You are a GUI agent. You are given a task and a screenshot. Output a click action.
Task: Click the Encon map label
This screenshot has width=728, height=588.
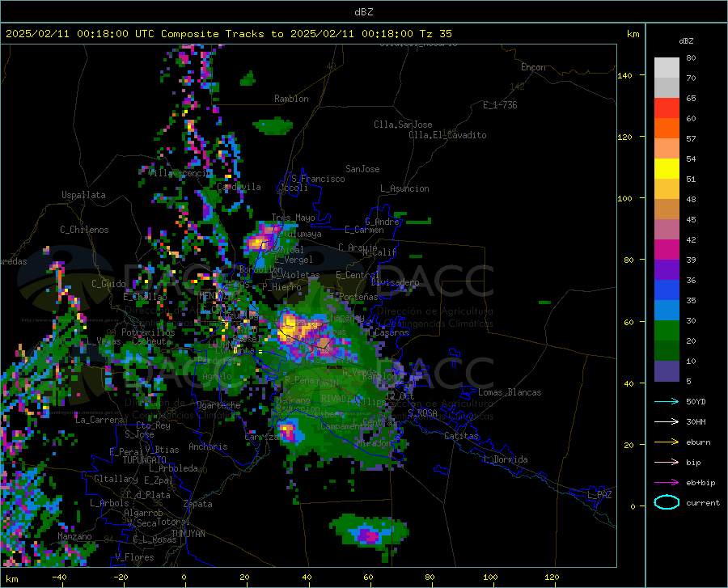(533, 67)
